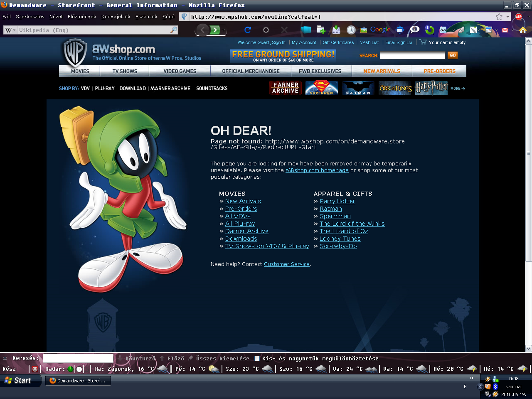Click the green radar status icon
This screenshot has width=532, height=399.
70,369
